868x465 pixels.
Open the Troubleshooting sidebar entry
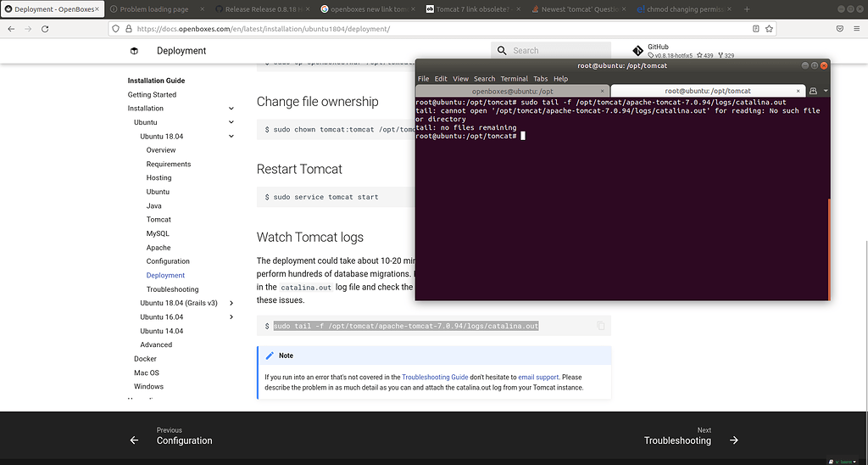click(x=172, y=289)
